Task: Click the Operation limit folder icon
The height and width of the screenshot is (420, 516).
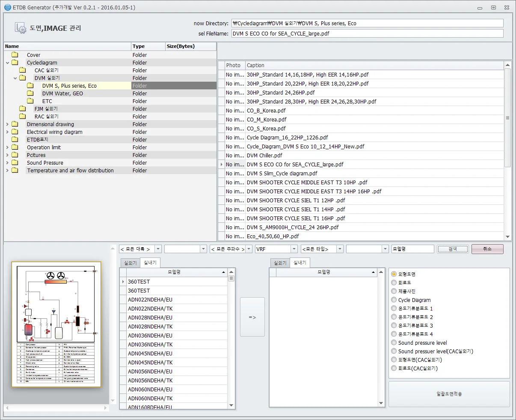Action: [15, 147]
